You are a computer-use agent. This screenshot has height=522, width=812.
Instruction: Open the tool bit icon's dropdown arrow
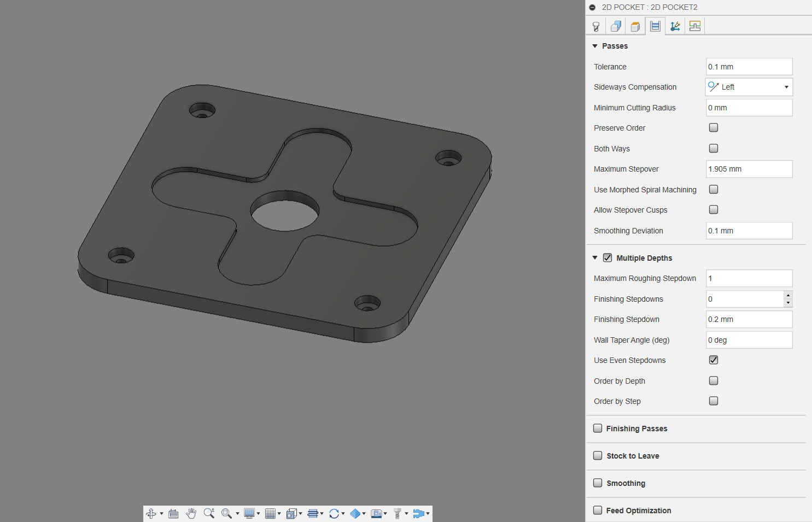[x=406, y=513]
